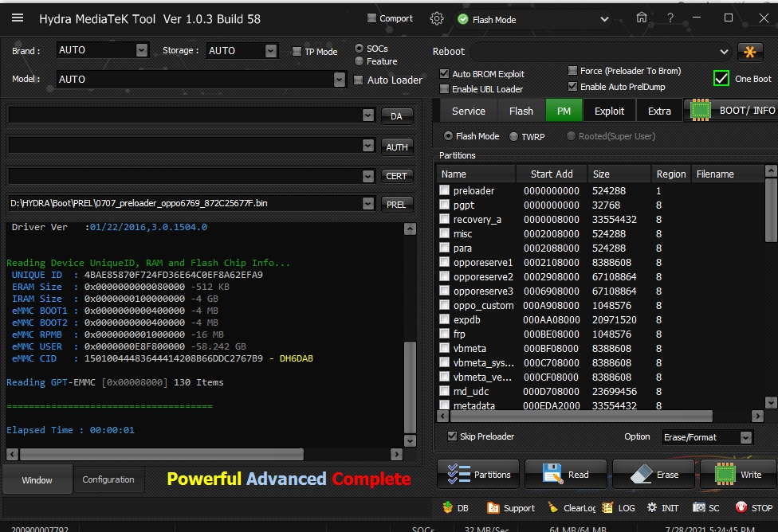The image size is (778, 532).
Task: Click the log vertical scrollbar thumb
Action: click(x=410, y=387)
